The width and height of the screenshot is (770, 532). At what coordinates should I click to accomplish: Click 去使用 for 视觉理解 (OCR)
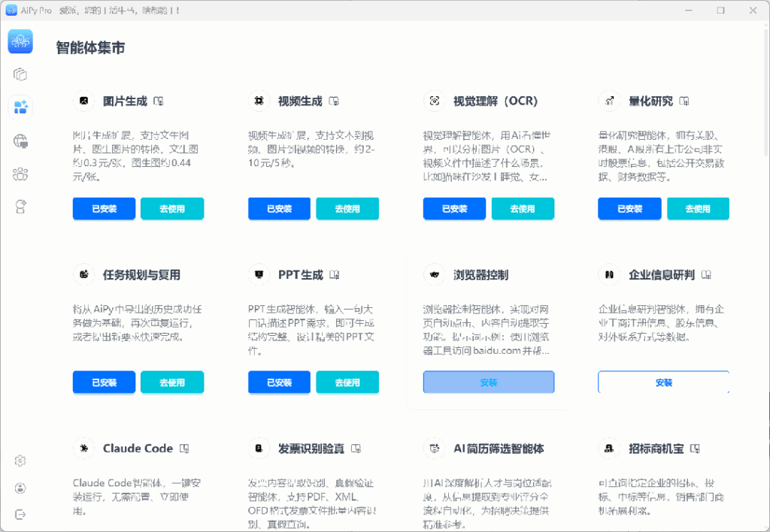pos(523,209)
